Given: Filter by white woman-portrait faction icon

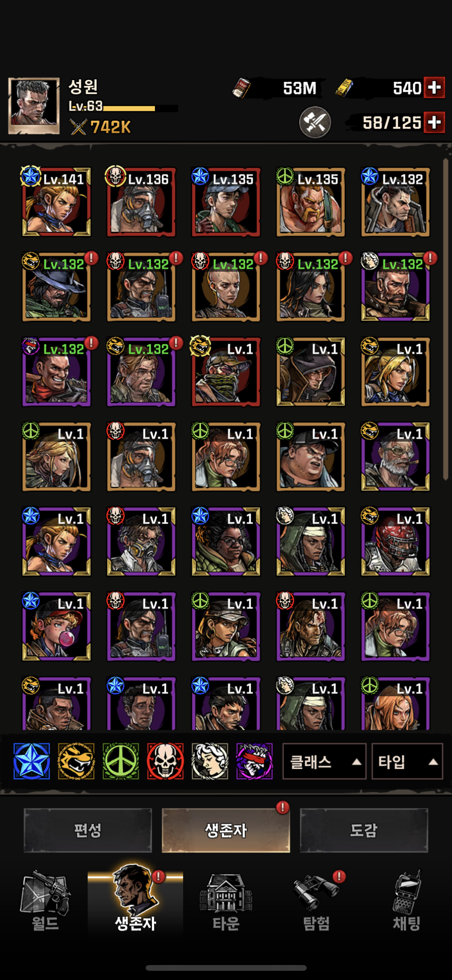Looking at the screenshot, I should click(x=210, y=761).
